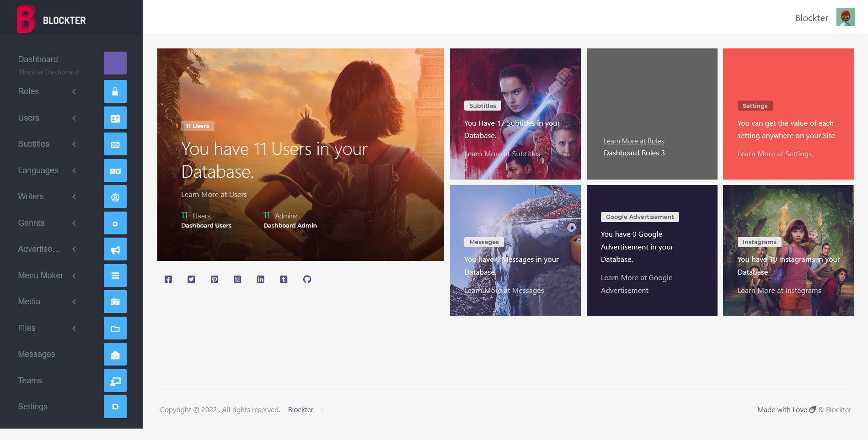Click the Messages badge on card

coord(484,242)
